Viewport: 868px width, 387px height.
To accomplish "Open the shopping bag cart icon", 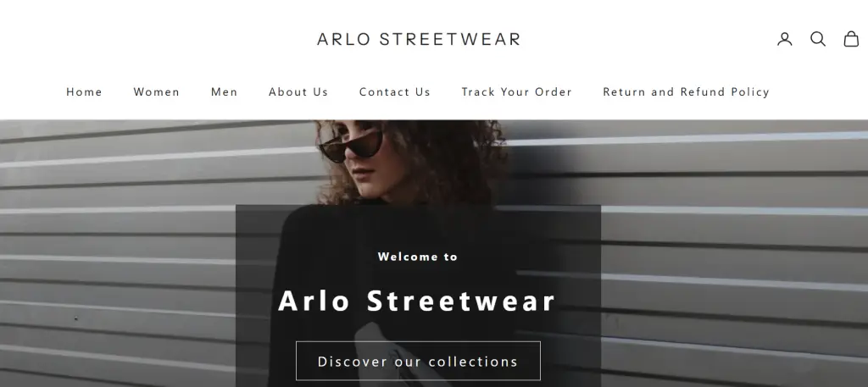I will 851,39.
